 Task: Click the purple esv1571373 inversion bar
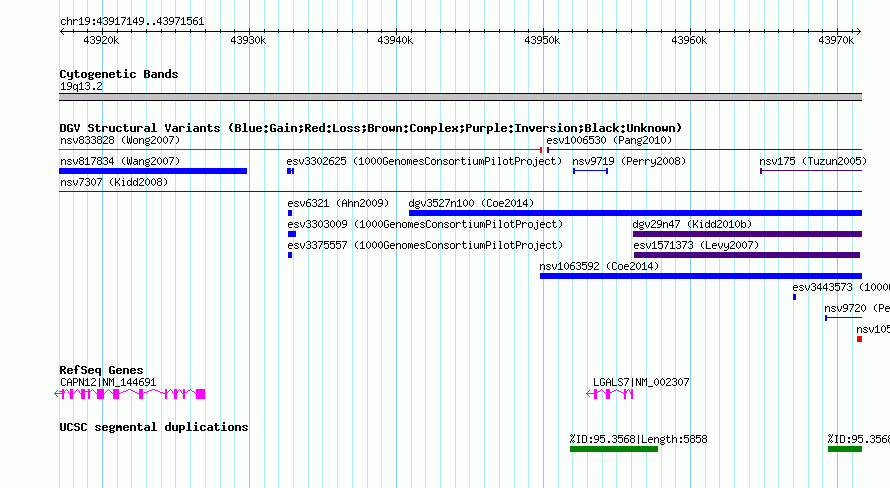747,255
